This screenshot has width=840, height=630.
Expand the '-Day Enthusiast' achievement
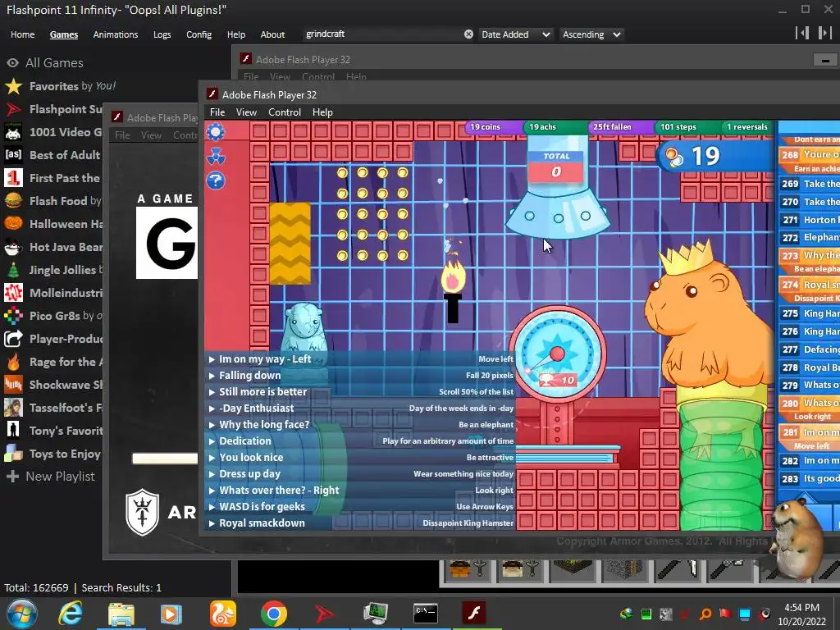[x=359, y=409]
